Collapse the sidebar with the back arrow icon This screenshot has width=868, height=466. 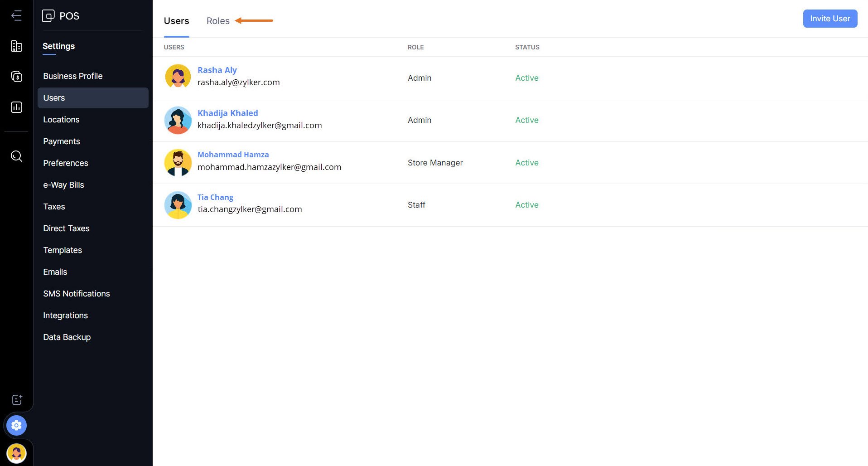(x=16, y=16)
